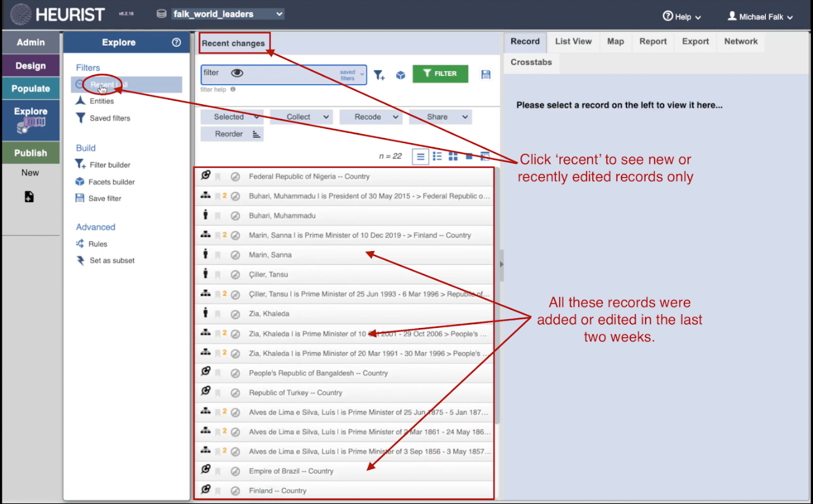Open the Entities filter link
The width and height of the screenshot is (813, 504).
click(x=102, y=101)
